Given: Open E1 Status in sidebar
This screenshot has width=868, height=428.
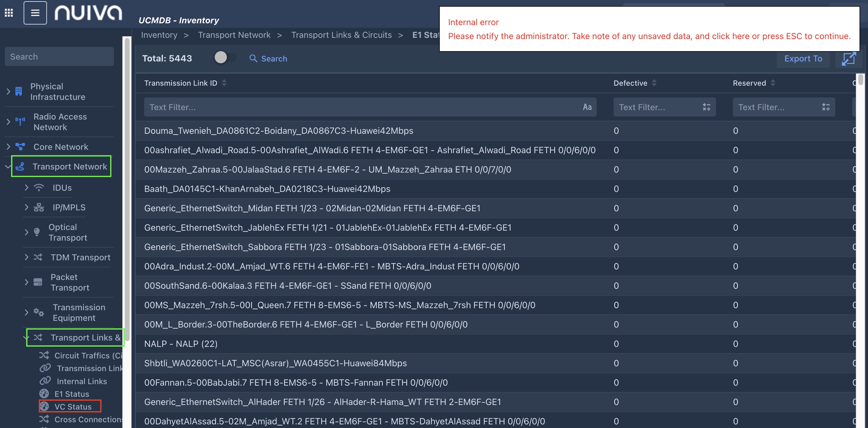Looking at the screenshot, I should (x=71, y=394).
